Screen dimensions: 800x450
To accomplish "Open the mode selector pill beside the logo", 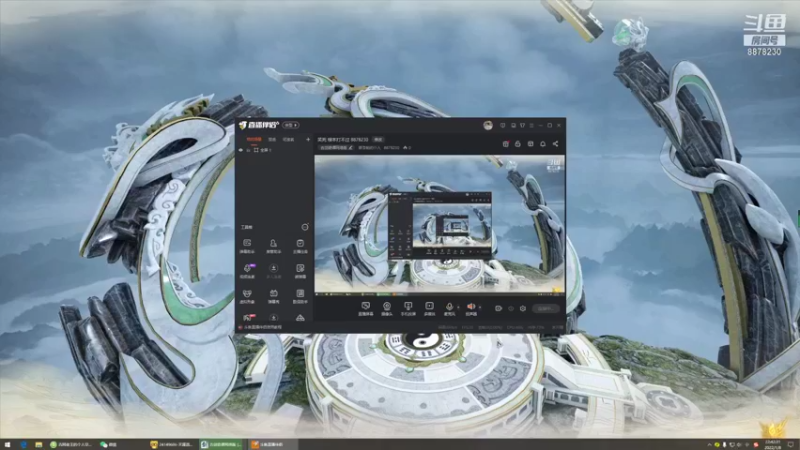I will click(x=291, y=125).
